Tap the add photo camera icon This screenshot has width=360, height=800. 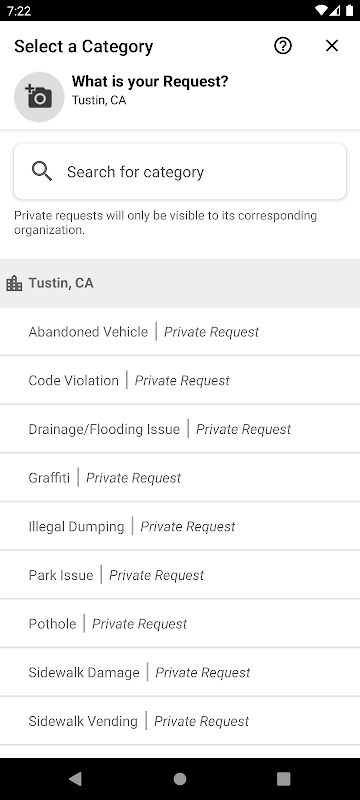tap(39, 97)
